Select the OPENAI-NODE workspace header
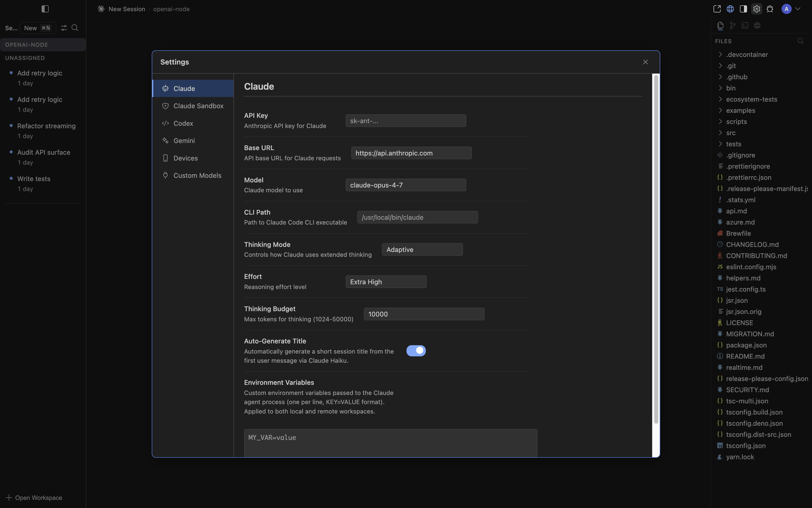The image size is (812, 508). point(43,45)
